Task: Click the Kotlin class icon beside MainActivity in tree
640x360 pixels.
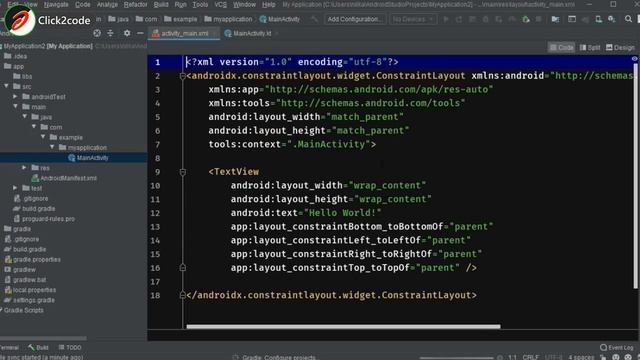Action: tap(71, 158)
